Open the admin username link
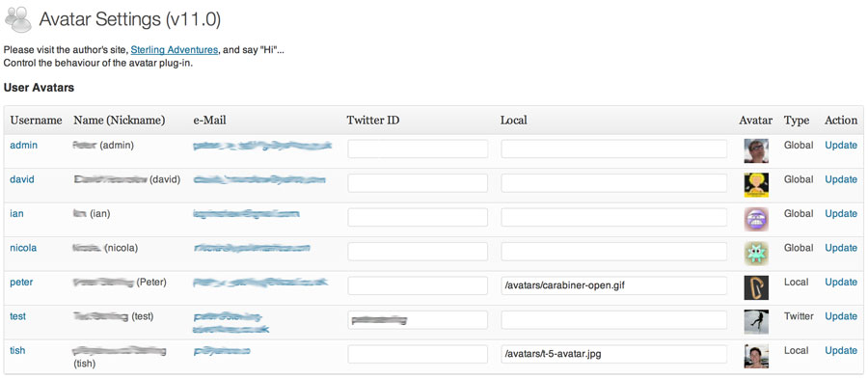This screenshot has height=378, width=868. (24, 145)
